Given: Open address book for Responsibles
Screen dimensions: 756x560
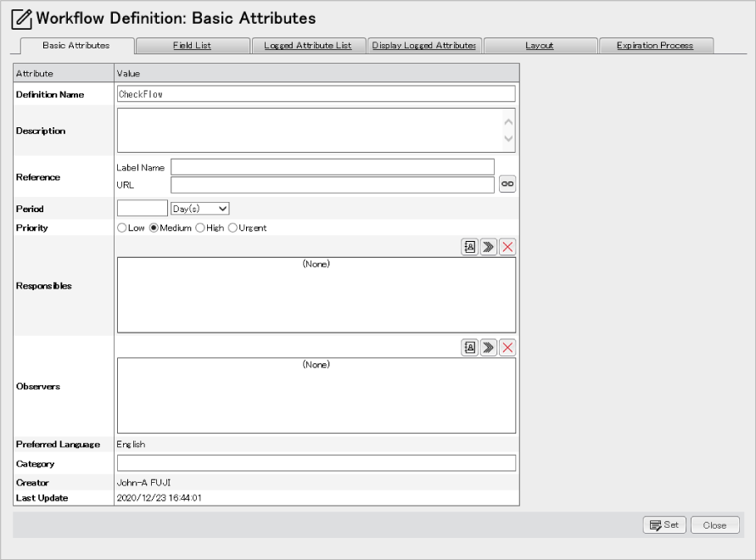Looking at the screenshot, I should point(469,247).
